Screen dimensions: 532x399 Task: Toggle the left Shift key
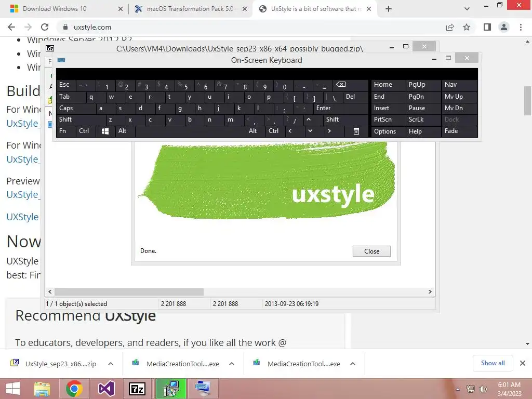point(81,119)
